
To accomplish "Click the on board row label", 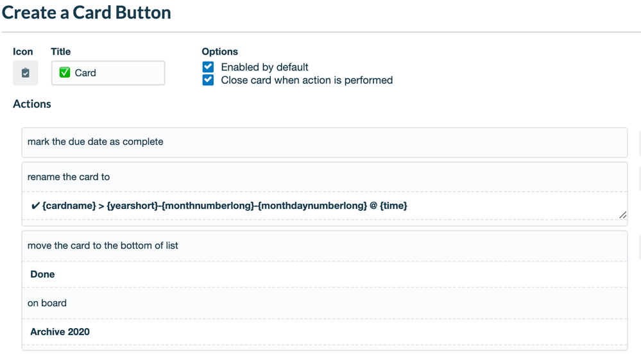I will point(47,303).
